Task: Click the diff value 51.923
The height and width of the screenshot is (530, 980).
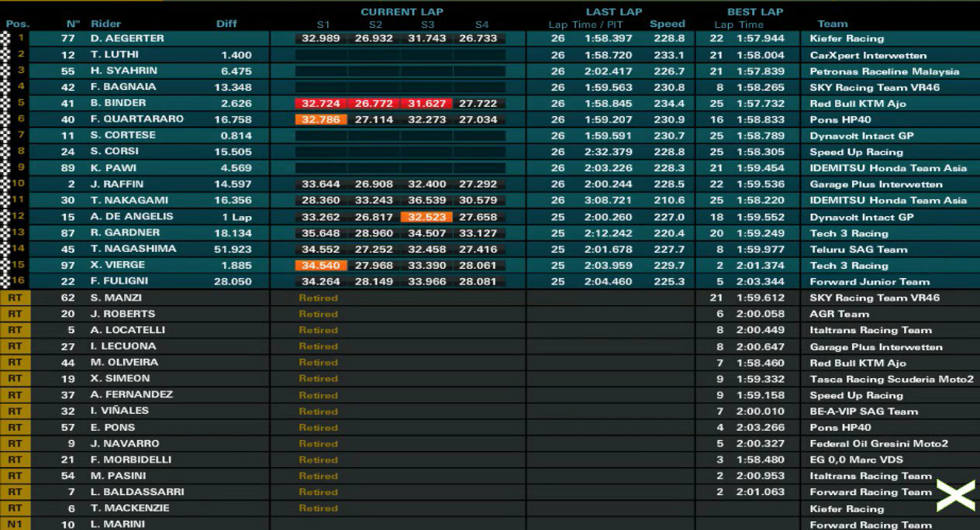Action: click(233, 250)
